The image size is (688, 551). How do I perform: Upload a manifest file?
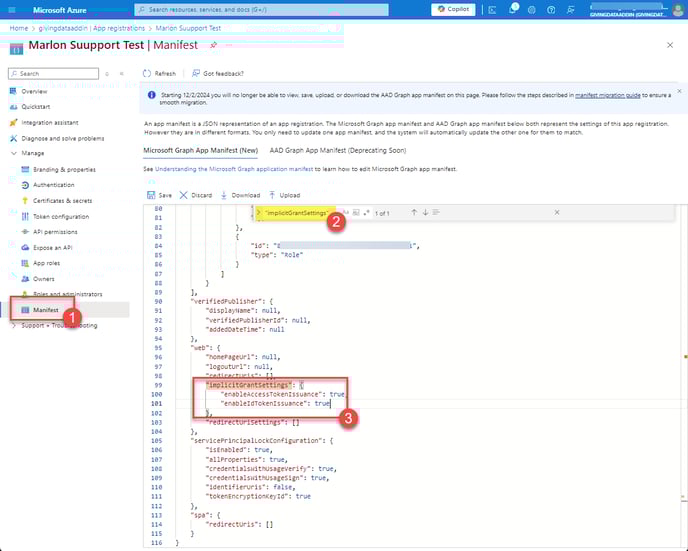tap(284, 195)
